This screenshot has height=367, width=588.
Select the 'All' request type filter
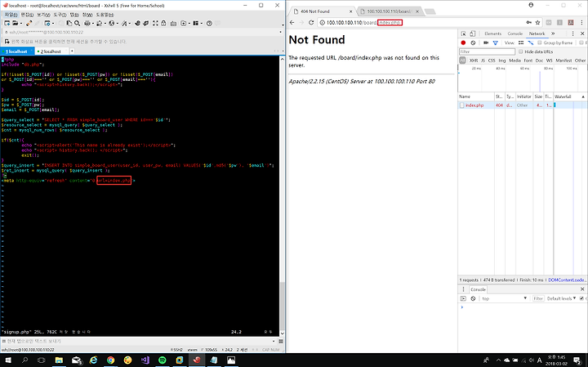point(462,60)
